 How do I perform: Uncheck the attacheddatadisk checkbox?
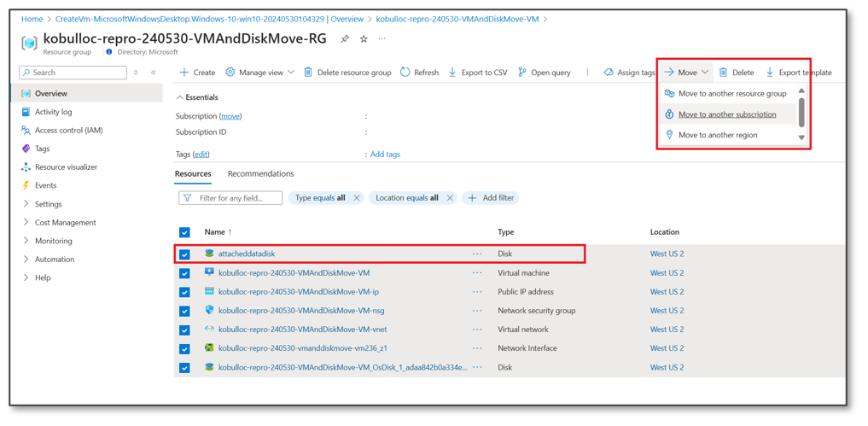(184, 254)
